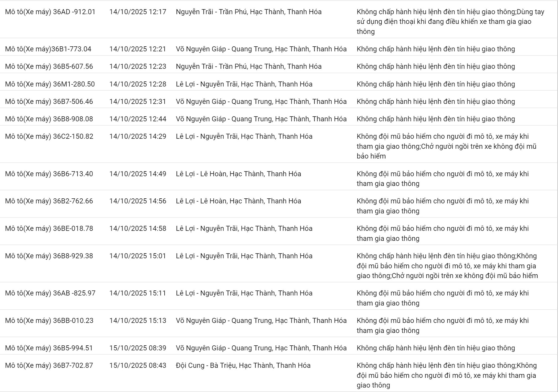Click plate entry 36M1-280.50

50,84
